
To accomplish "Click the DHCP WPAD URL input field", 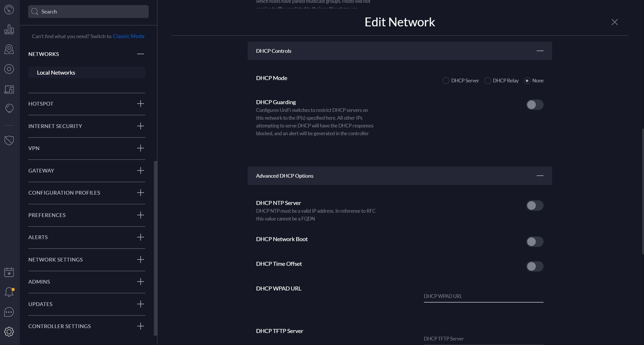I will [483, 296].
